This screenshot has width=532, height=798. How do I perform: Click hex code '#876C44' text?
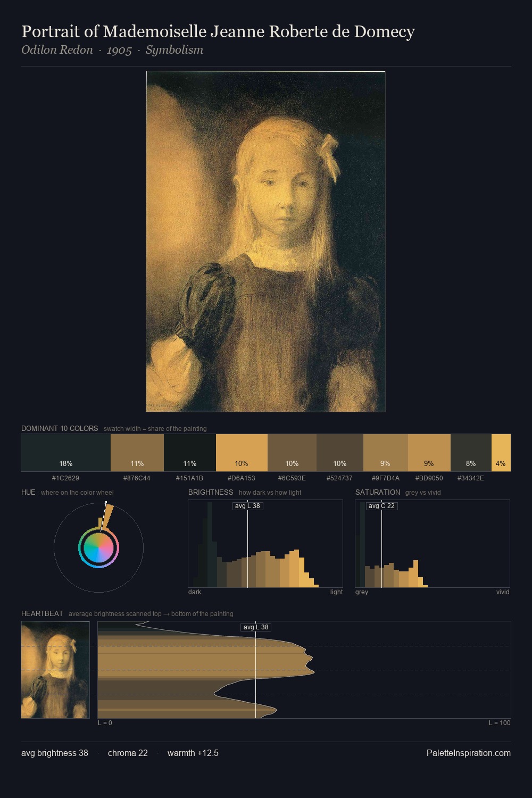point(137,478)
